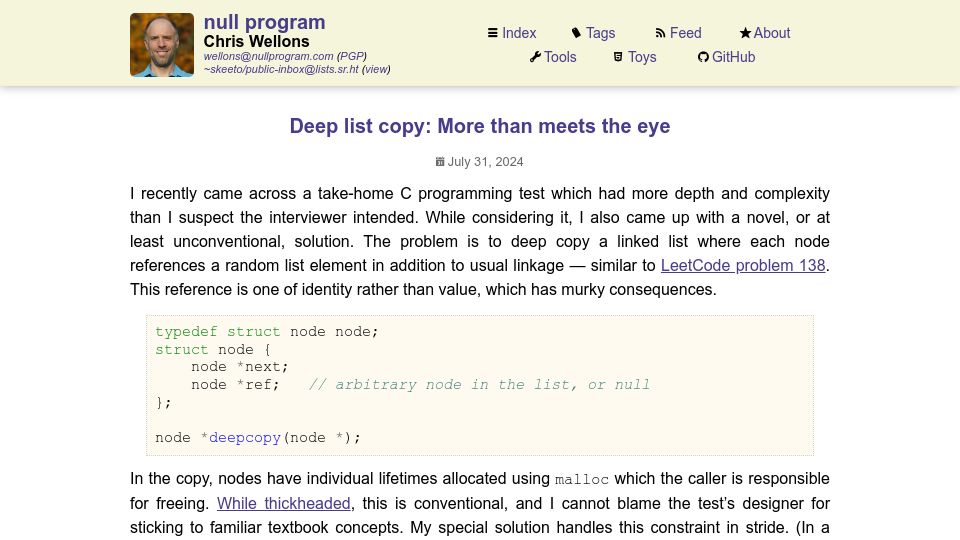
Task: Open the LeetCode problem 138 link
Action: [743, 265]
